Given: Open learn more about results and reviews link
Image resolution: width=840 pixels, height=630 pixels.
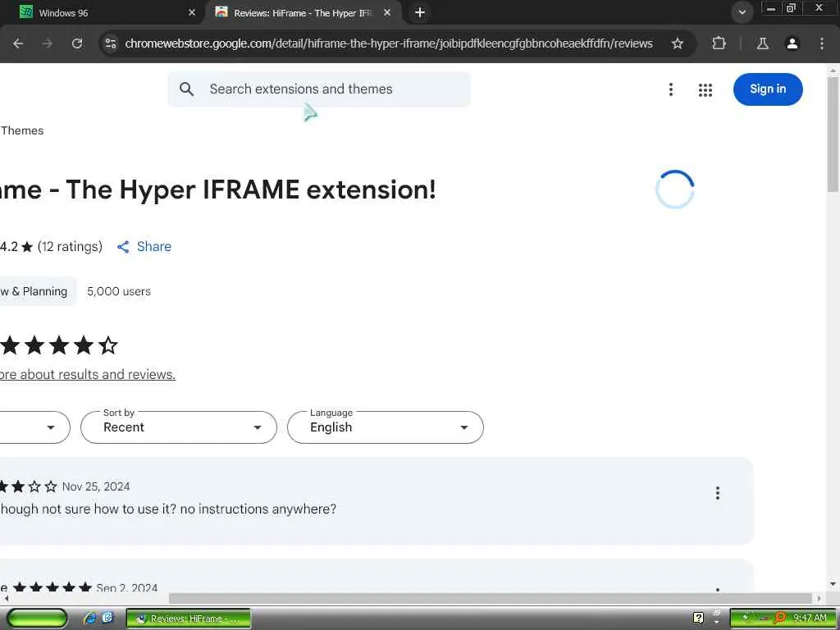Looking at the screenshot, I should pos(88,374).
